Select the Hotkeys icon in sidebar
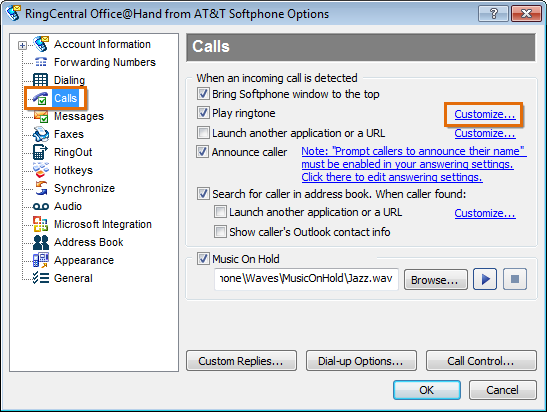This screenshot has height=412, width=547. [41, 170]
